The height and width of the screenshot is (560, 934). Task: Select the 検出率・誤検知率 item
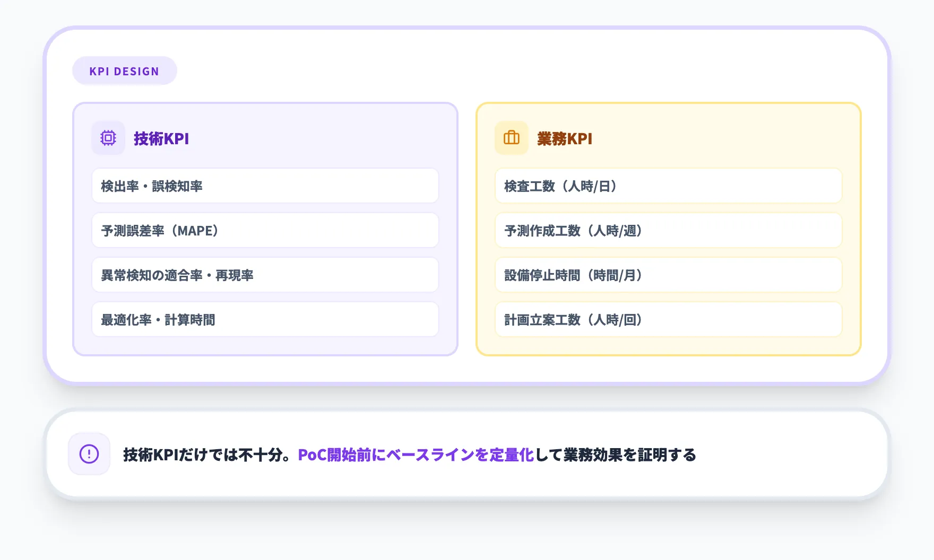click(265, 186)
